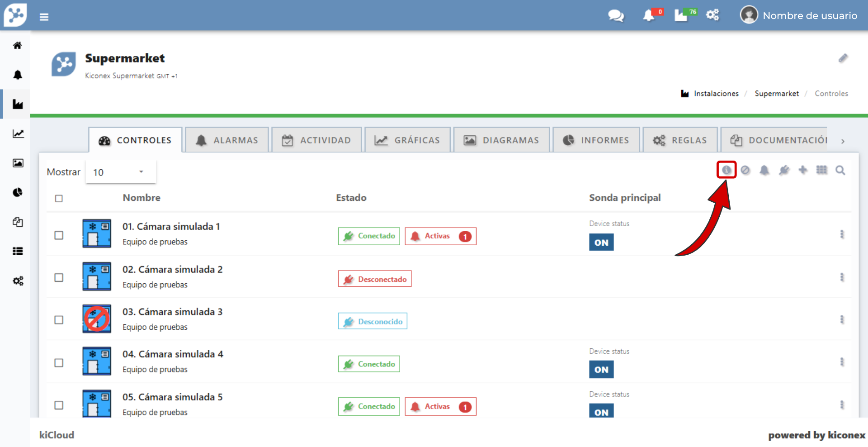Expand the tab list with the right chevron
Screen dimensions: 868x447
tap(843, 141)
